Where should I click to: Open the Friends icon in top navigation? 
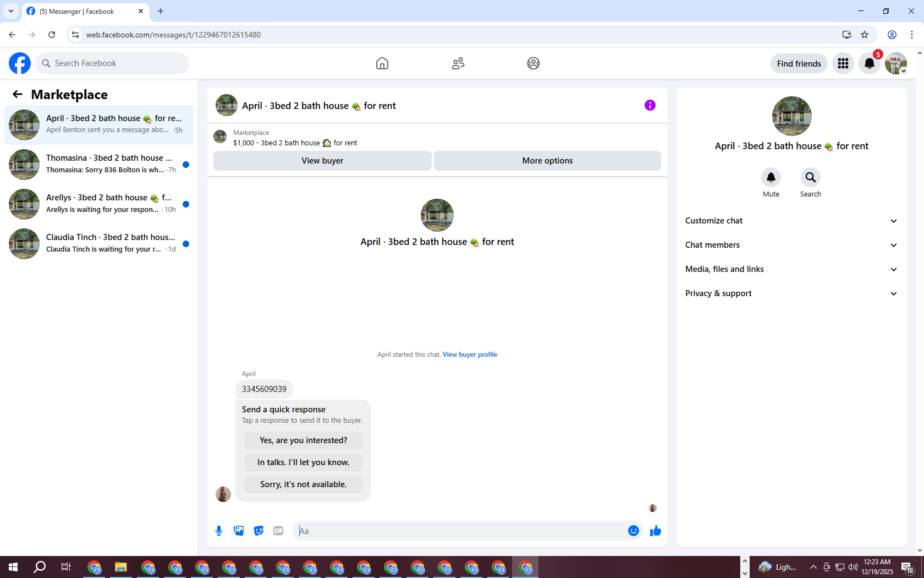458,63
